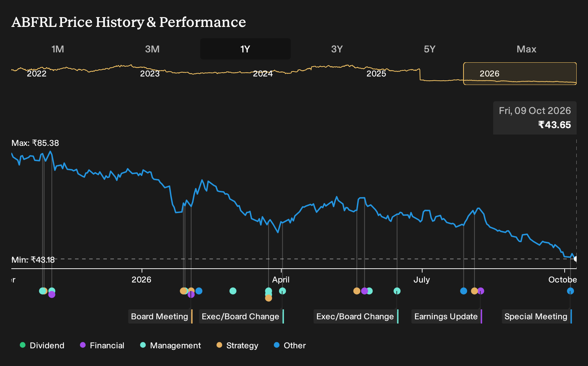The image size is (588, 366).
Task: Click the white current-price point on chart
Action: [576, 259]
